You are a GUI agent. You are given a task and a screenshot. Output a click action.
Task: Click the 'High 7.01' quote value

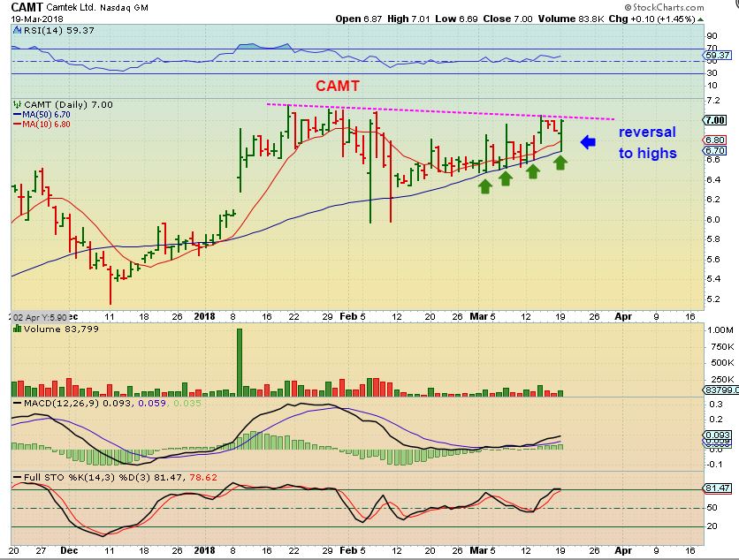tap(408, 19)
